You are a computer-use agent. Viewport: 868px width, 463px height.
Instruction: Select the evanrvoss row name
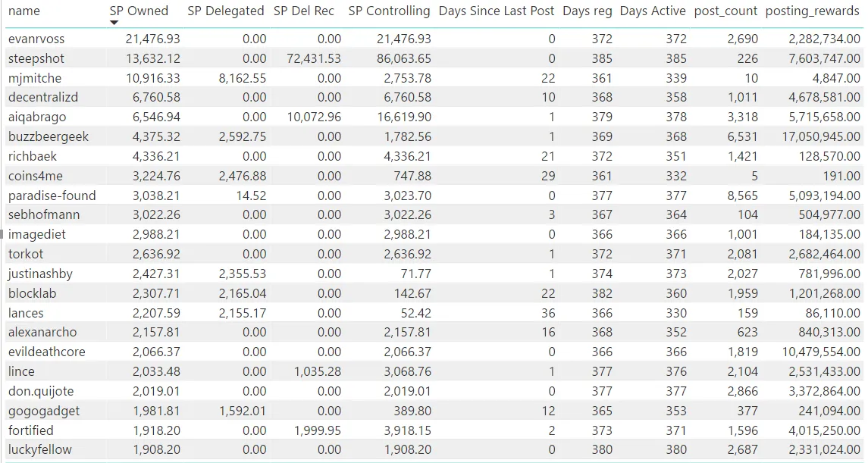pyautogui.click(x=36, y=39)
